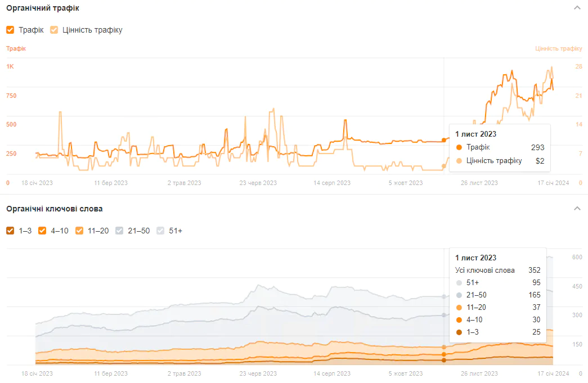588x383 pixels.
Task: Click the dark orange 1–3 dot in tooltip
Action: pyautogui.click(x=459, y=332)
